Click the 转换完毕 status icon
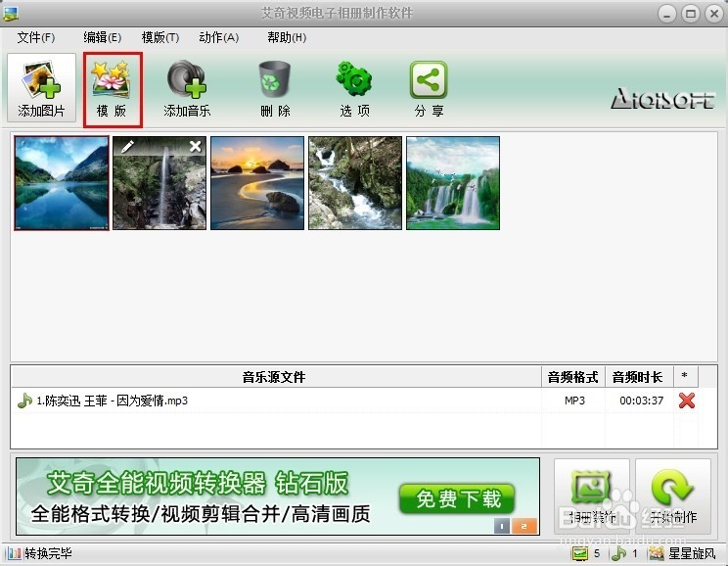 coord(14,553)
